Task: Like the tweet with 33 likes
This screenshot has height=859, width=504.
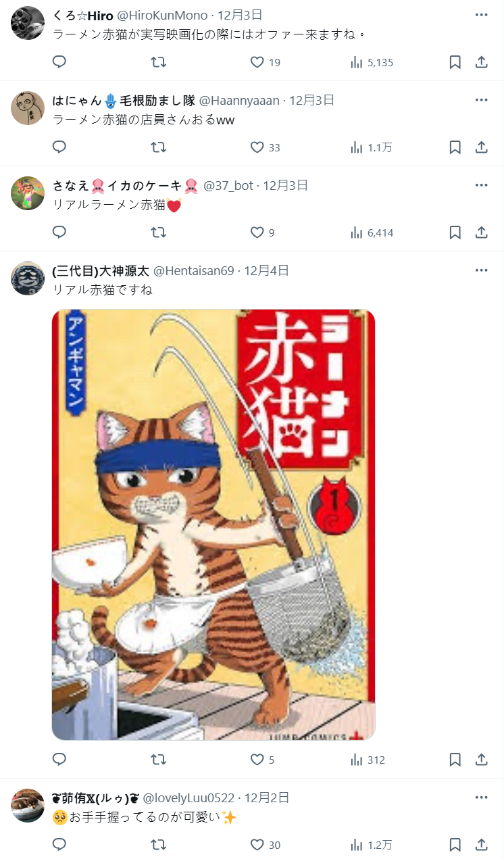Action: pyautogui.click(x=265, y=147)
